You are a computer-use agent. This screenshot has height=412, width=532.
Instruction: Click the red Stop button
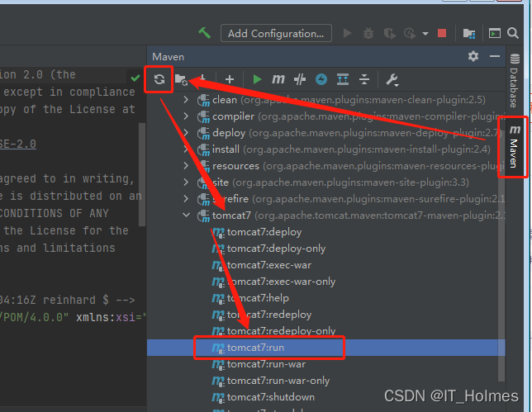(x=442, y=33)
